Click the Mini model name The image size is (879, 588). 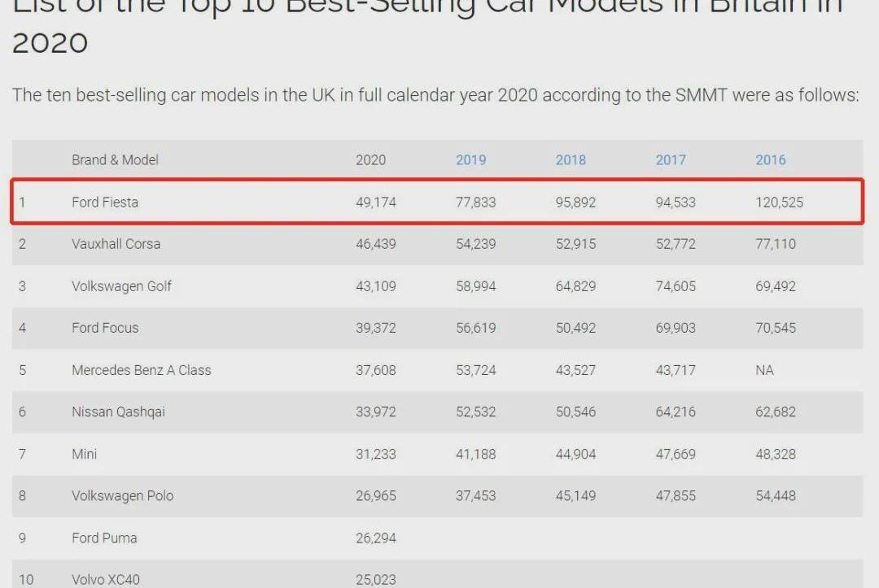coord(84,454)
